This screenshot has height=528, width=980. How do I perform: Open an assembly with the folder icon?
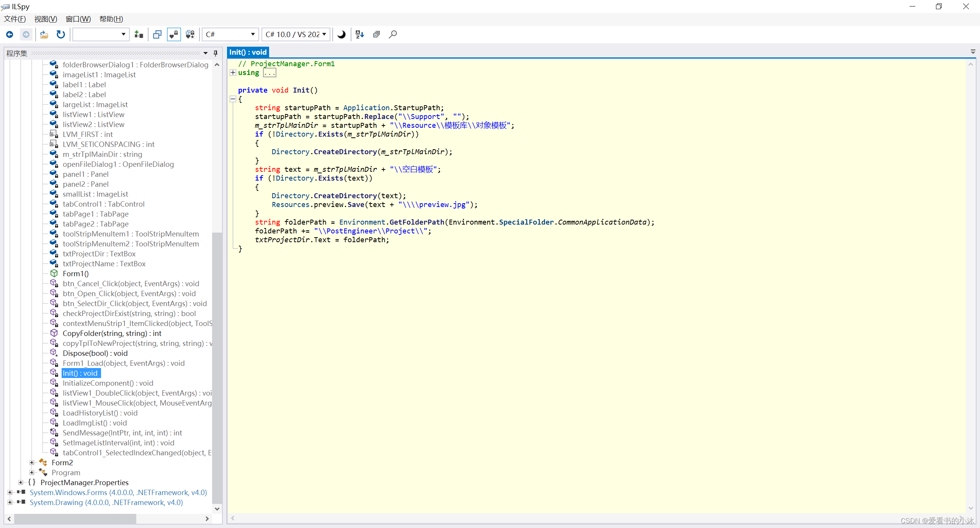(44, 34)
